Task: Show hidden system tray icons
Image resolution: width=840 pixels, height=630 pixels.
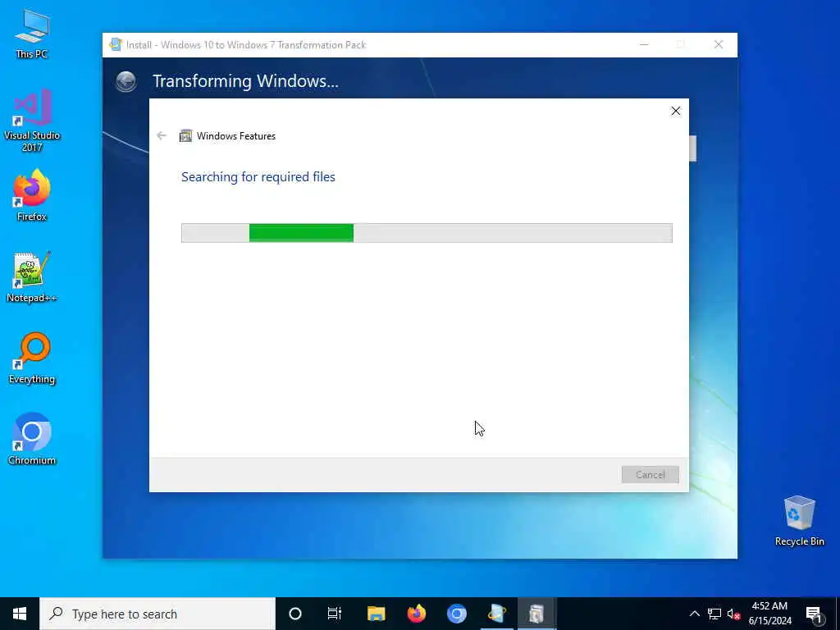Action: [x=694, y=614]
